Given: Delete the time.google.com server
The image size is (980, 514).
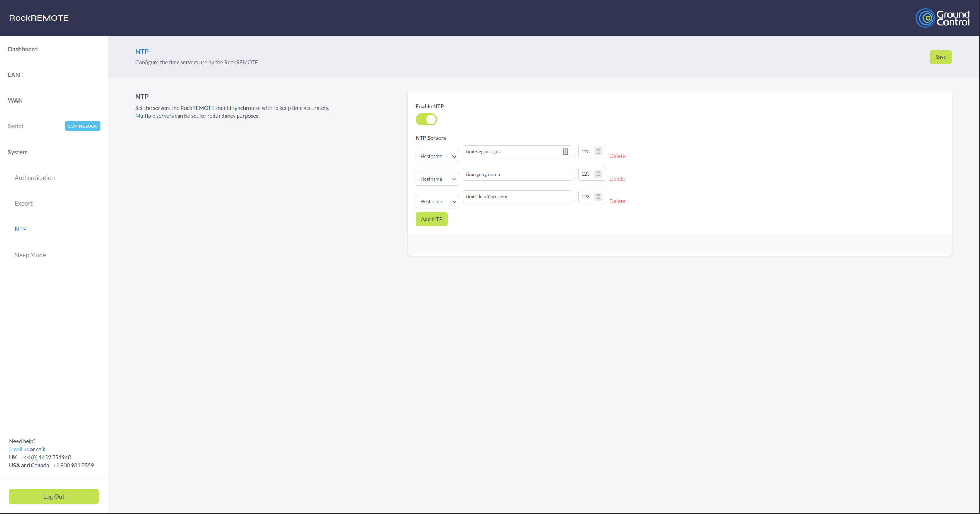Looking at the screenshot, I should click(617, 179).
